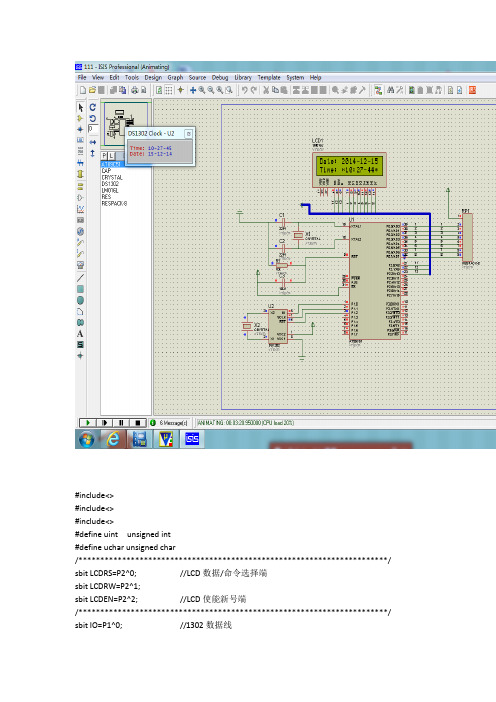Click the LCD1 display component

(349, 170)
